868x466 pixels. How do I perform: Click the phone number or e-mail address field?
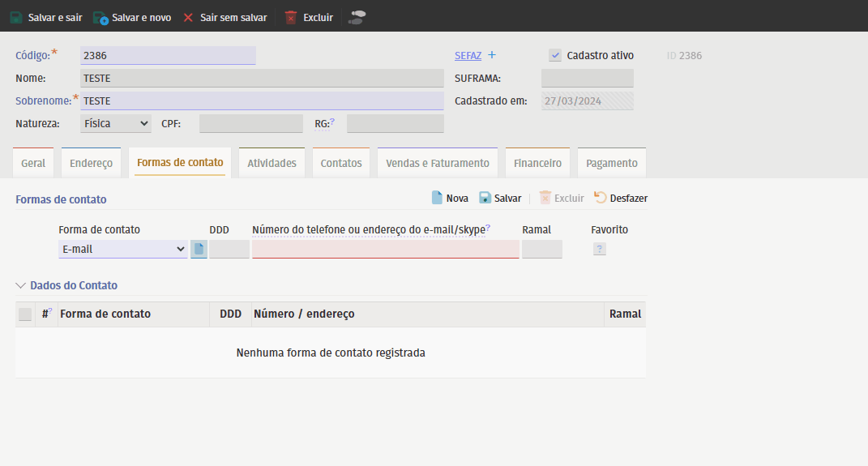(385, 249)
